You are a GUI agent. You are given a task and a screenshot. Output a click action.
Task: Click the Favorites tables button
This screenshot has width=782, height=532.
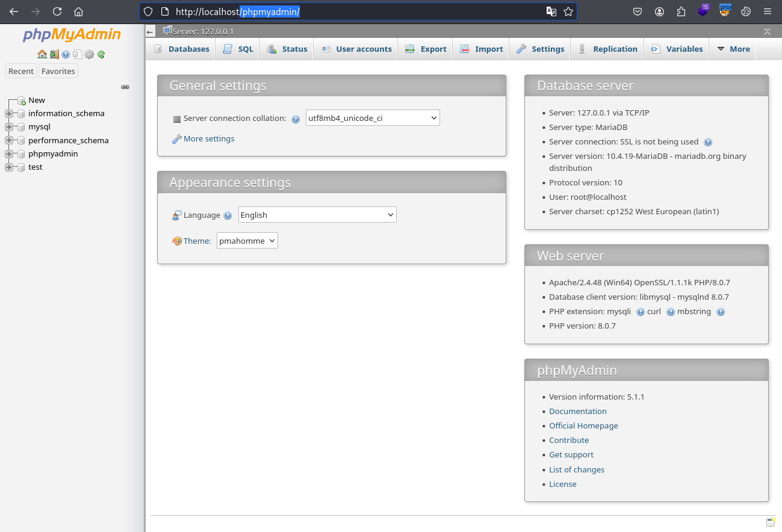(58, 71)
